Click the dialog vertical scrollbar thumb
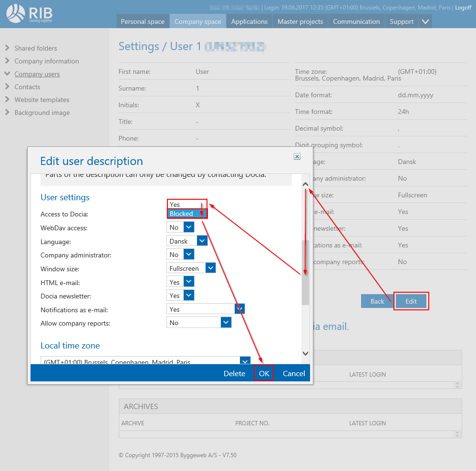 tap(306, 272)
